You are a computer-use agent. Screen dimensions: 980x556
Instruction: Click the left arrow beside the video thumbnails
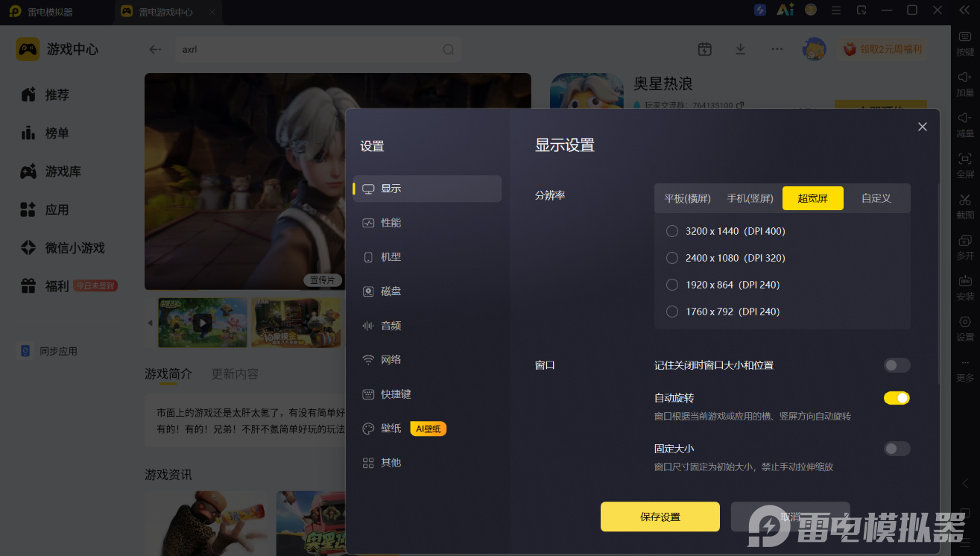tap(150, 323)
